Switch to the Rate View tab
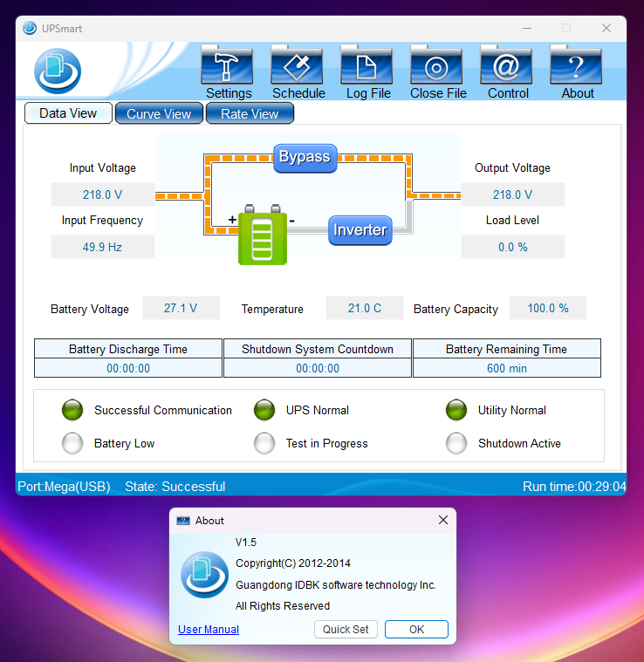 250,113
